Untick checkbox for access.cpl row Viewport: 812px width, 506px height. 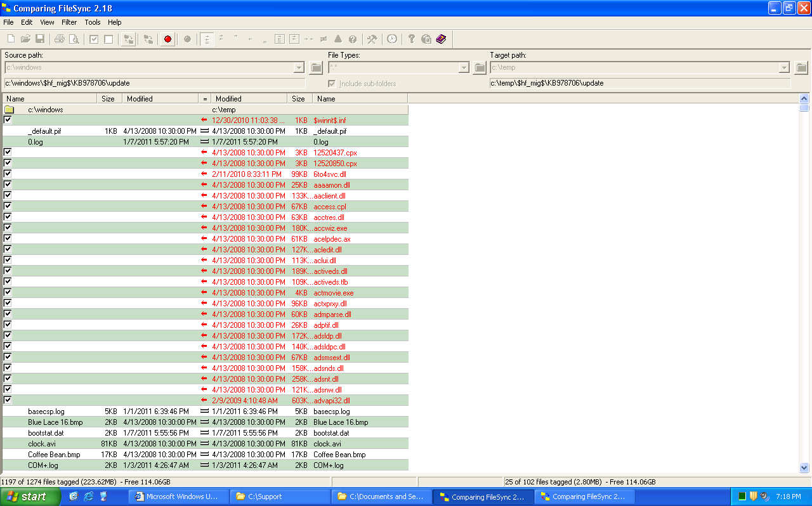tap(8, 206)
